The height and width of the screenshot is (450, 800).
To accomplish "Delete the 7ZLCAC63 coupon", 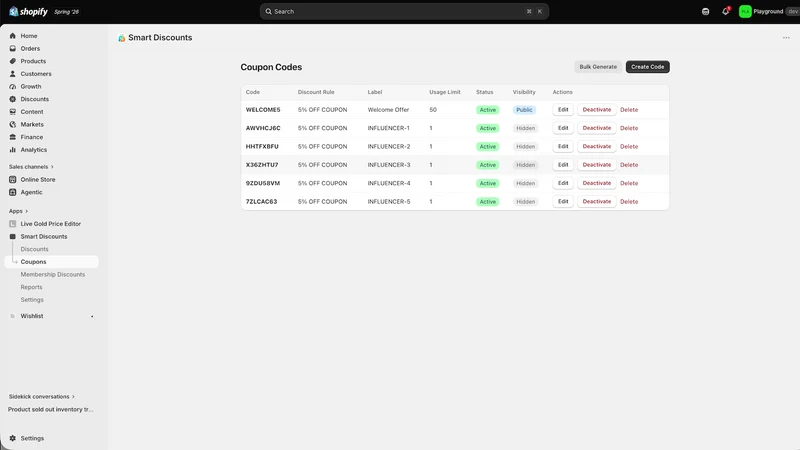I will coord(629,202).
